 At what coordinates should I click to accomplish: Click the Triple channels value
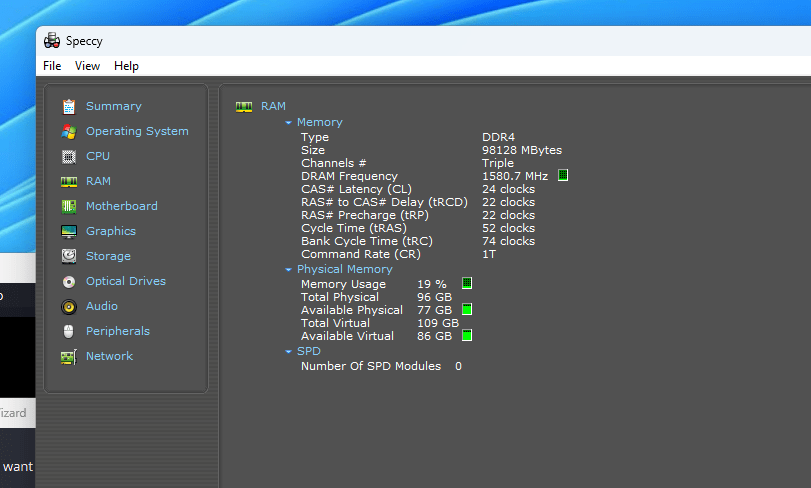pyautogui.click(x=498, y=163)
